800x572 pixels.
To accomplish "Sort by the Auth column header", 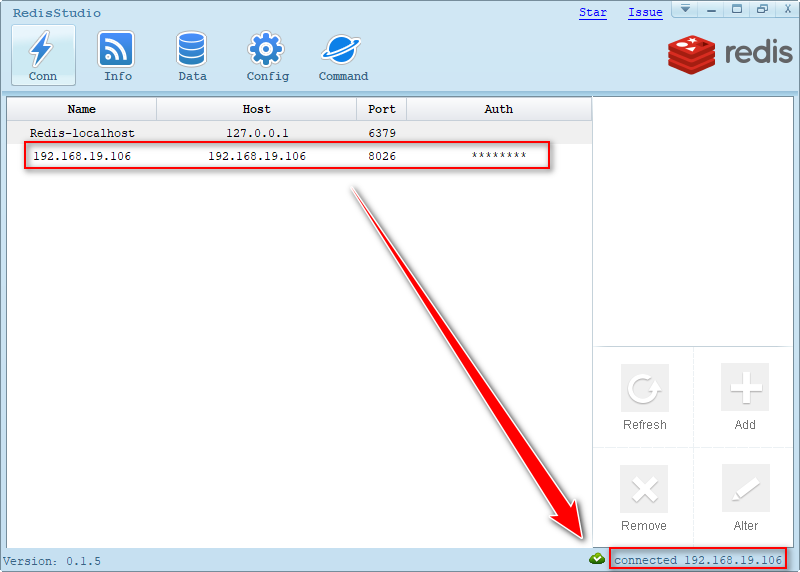I will 498,109.
